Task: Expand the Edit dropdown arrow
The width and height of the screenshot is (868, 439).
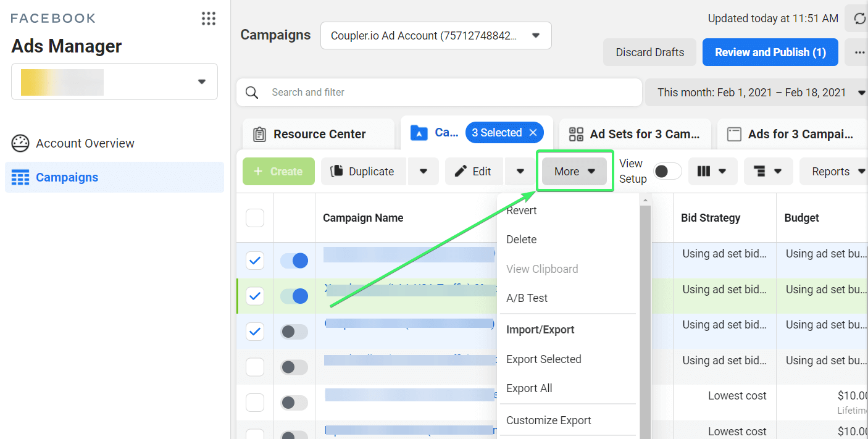Action: (x=520, y=172)
